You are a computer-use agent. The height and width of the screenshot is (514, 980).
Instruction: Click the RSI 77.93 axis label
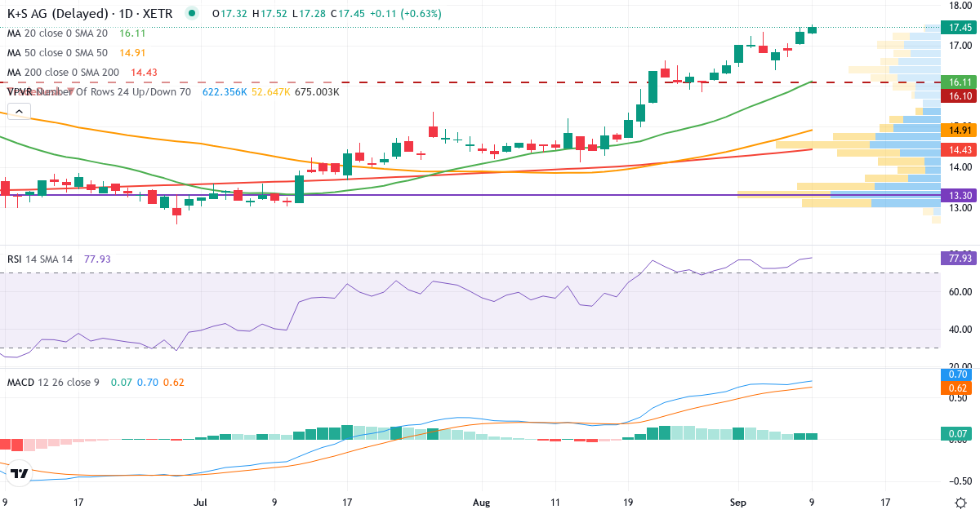coord(959,258)
